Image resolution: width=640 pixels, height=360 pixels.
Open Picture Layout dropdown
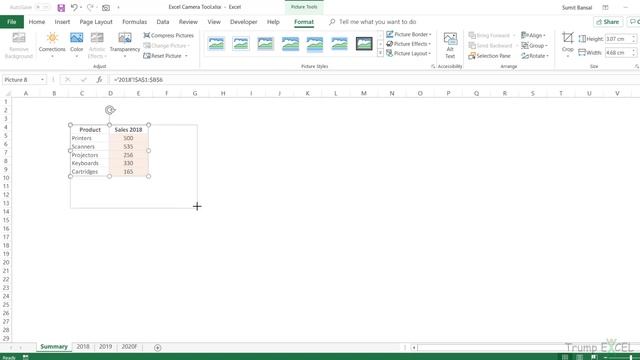tap(409, 53)
